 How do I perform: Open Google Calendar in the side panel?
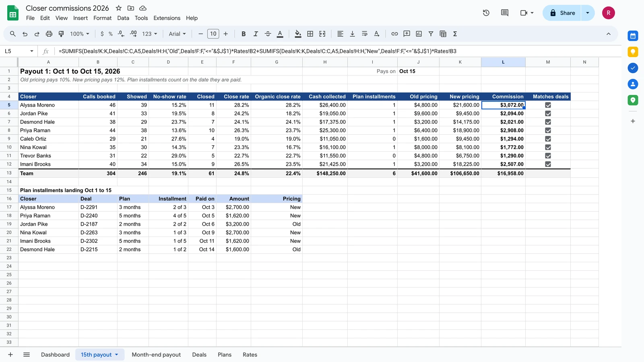tap(633, 36)
